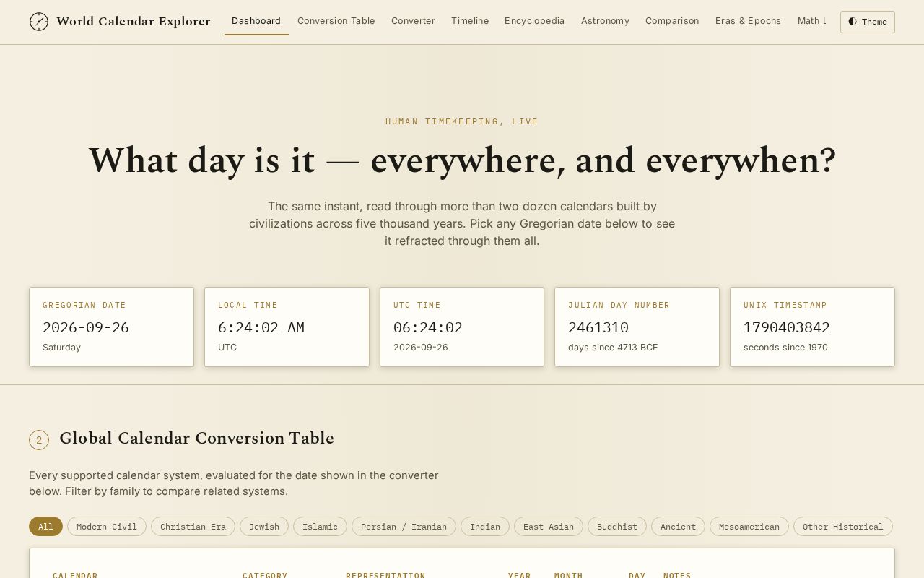The width and height of the screenshot is (924, 578).
Task: Open the Comparison tab
Action: [672, 21]
